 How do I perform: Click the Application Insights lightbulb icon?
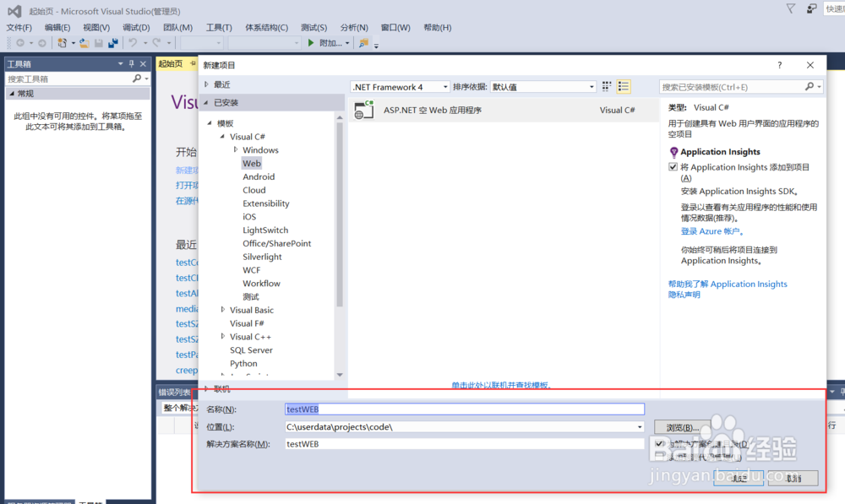point(673,153)
